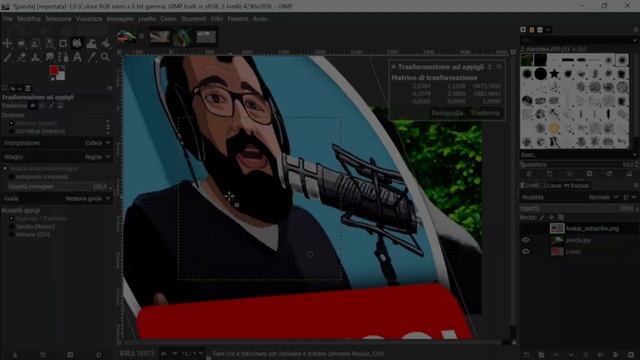
Task: Click the refresh brushes icon
Action: (609, 174)
